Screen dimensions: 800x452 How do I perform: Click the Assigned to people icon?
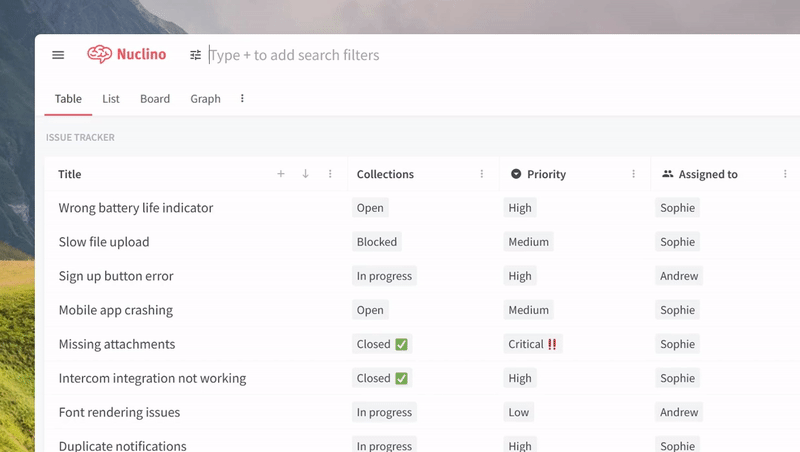tap(667, 174)
